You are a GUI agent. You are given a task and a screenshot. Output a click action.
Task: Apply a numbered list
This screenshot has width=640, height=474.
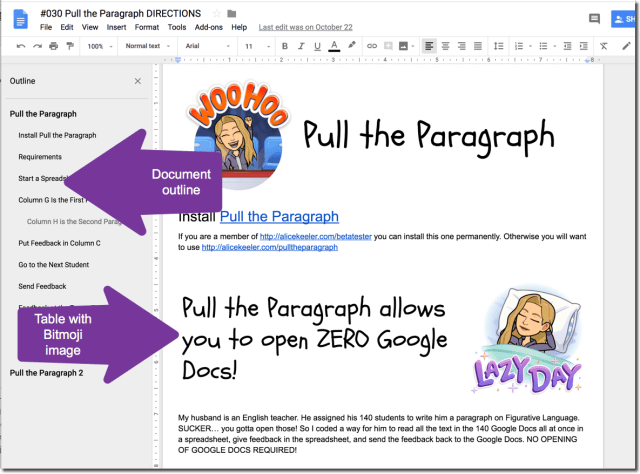(519, 46)
